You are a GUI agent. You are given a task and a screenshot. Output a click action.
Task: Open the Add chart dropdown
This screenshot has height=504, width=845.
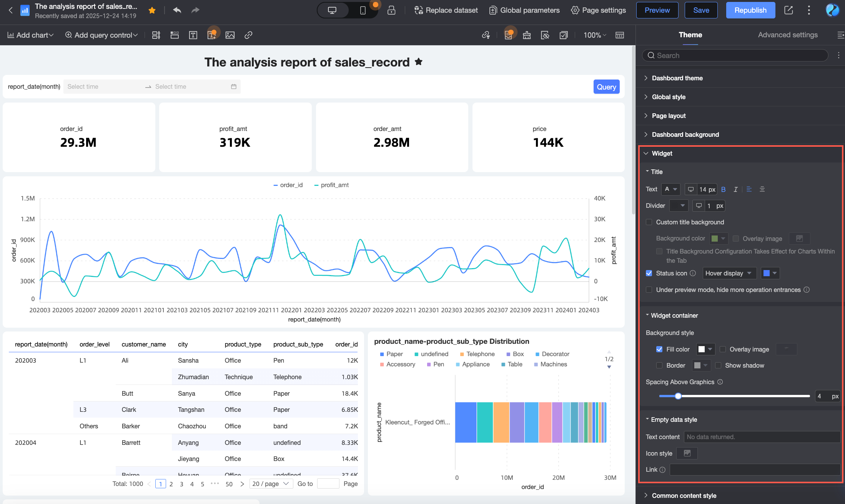point(30,35)
